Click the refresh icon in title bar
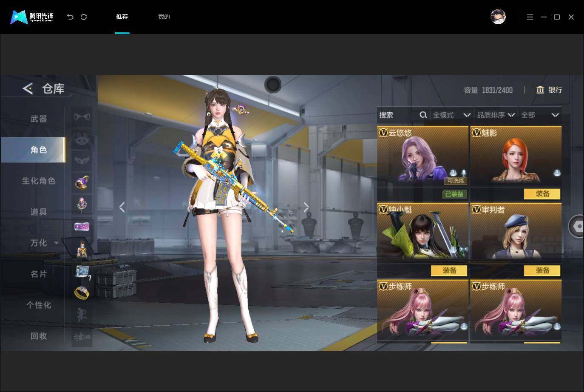The image size is (584, 392). pyautogui.click(x=84, y=17)
